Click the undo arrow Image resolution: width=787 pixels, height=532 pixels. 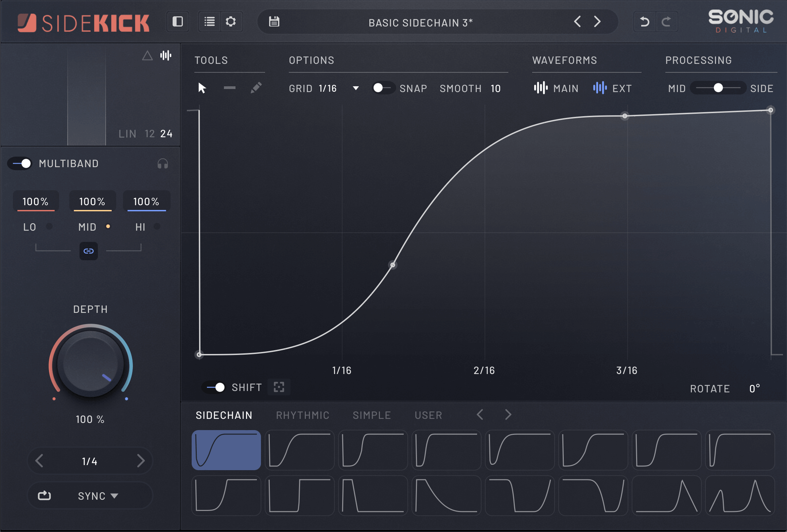point(644,22)
